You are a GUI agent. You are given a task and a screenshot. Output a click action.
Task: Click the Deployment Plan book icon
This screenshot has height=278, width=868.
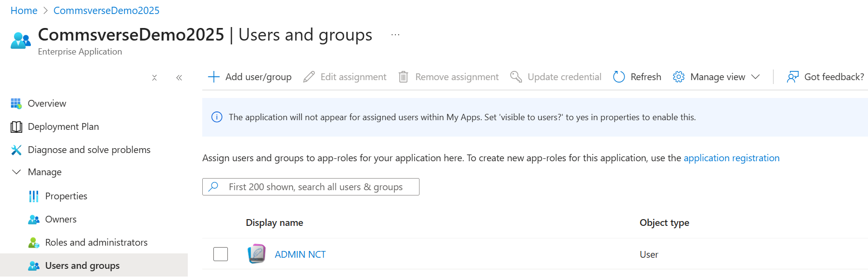pyautogui.click(x=16, y=126)
